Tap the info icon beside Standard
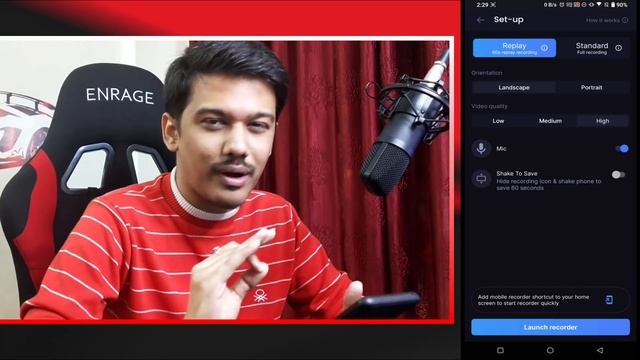640x360 pixels. pyautogui.click(x=619, y=48)
